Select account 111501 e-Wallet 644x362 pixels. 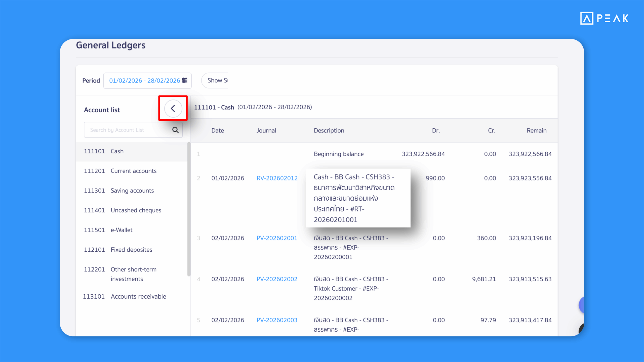pyautogui.click(x=108, y=230)
